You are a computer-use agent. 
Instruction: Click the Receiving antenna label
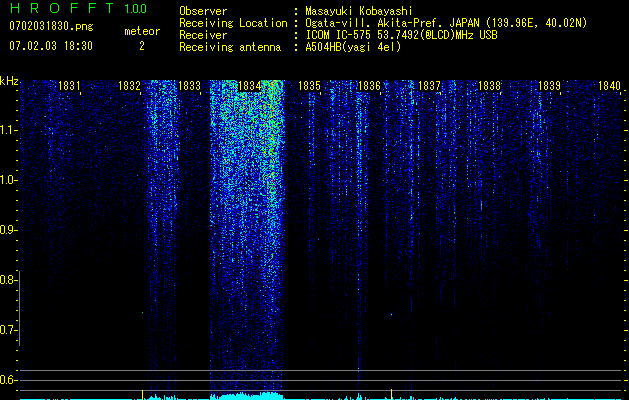230,47
